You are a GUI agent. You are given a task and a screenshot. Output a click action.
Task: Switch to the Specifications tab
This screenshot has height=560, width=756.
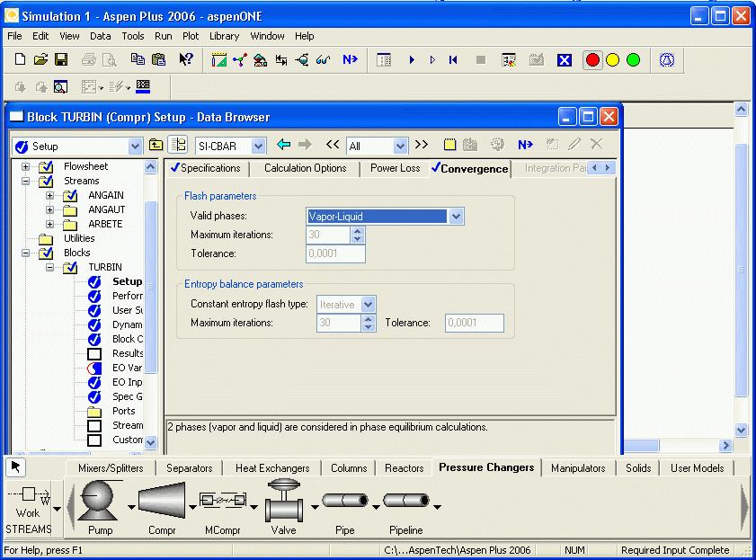206,168
